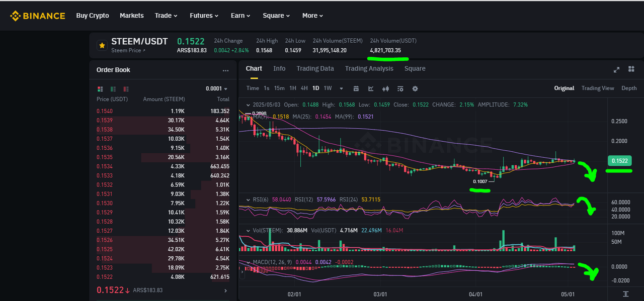Switch chart to Original mode
644x301 pixels.
[565, 88]
